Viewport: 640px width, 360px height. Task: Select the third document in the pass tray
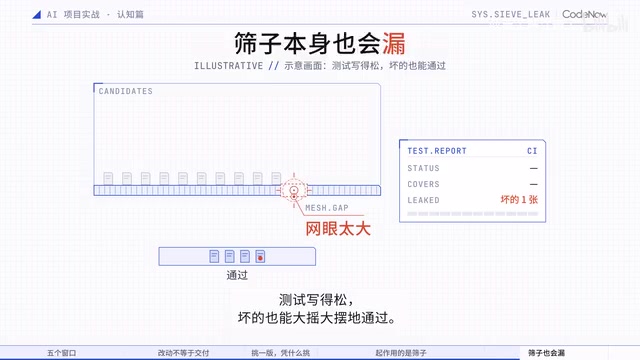[245, 256]
